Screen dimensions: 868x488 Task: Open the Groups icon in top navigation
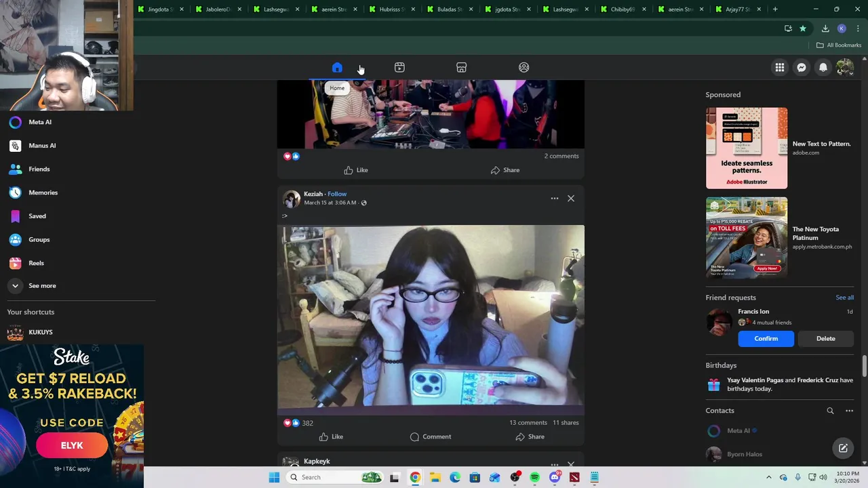[x=524, y=68]
